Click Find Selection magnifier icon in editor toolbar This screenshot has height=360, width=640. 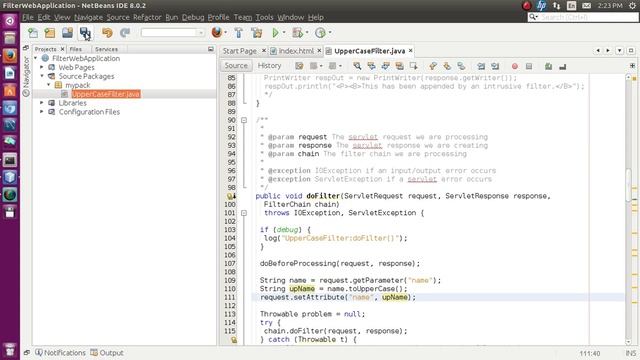(357, 66)
